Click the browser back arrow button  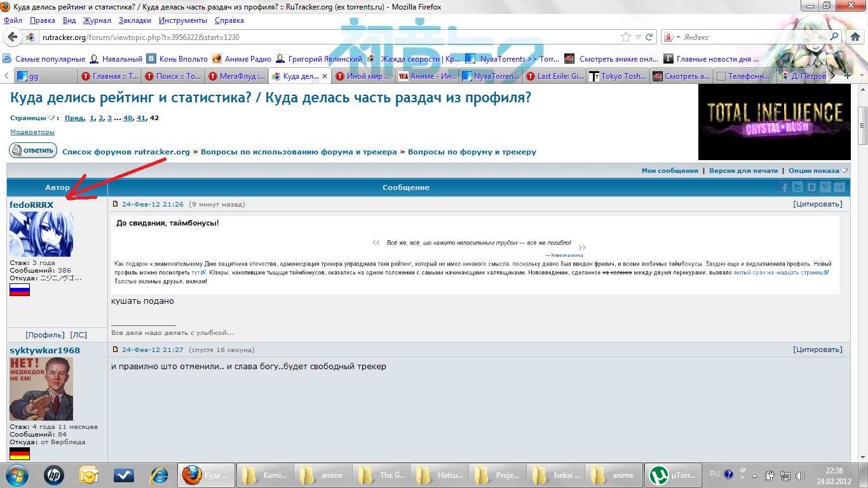point(13,37)
